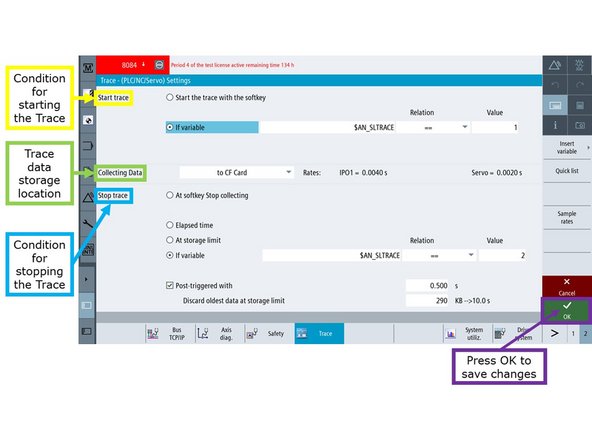Open the calculator icon
This screenshot has height=444, width=592.
pos(580,106)
